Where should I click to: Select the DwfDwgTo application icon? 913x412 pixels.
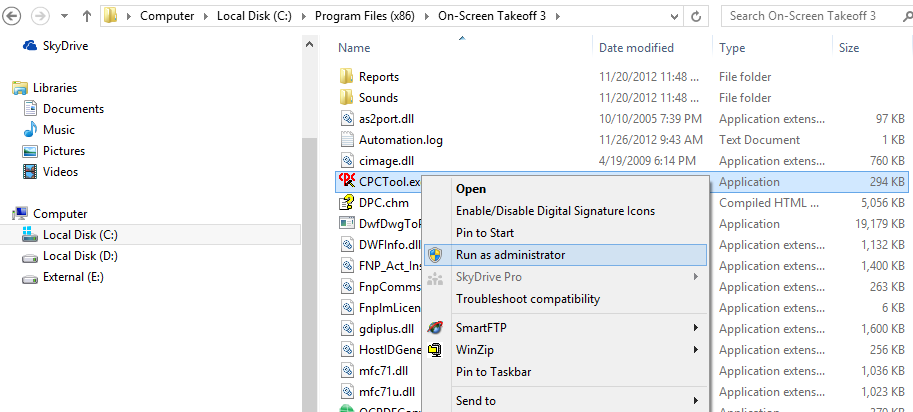(x=347, y=223)
